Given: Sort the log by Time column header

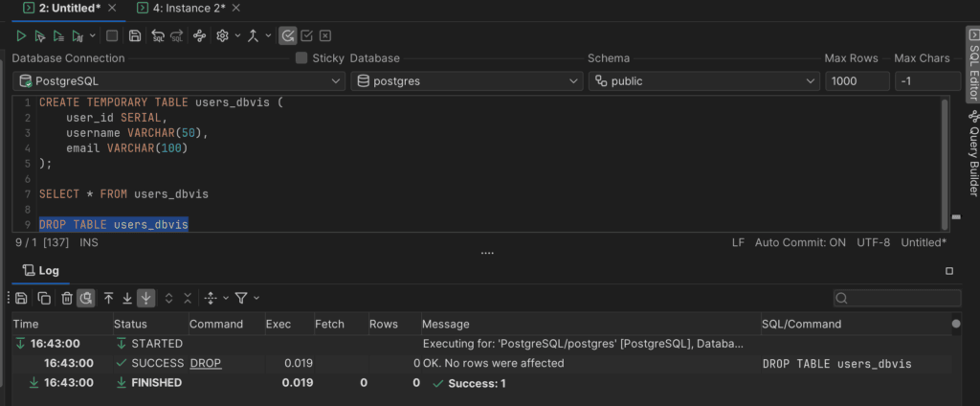Looking at the screenshot, I should coord(62,324).
